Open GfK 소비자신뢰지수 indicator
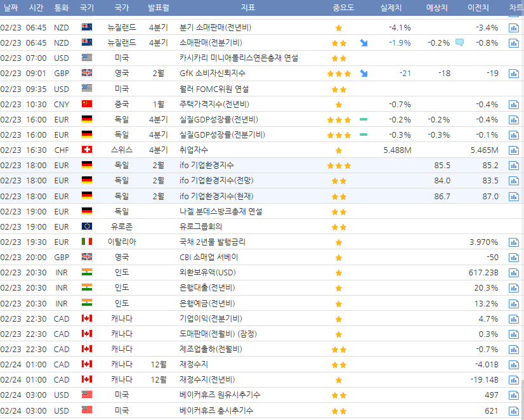The image size is (524, 420). coord(213,74)
